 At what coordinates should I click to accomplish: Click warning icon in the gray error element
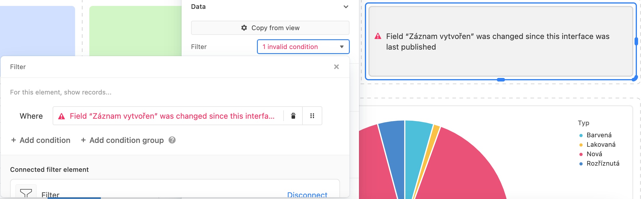point(378,36)
